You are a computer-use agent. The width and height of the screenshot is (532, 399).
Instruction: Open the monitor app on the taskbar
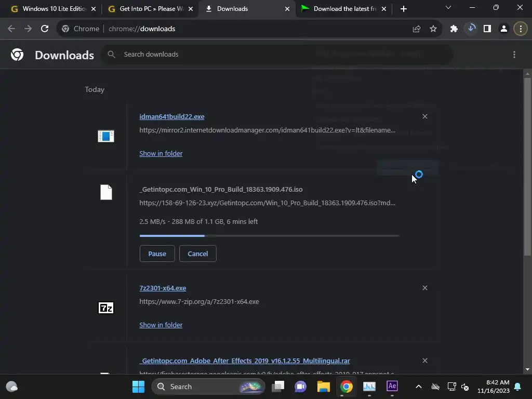point(369,387)
